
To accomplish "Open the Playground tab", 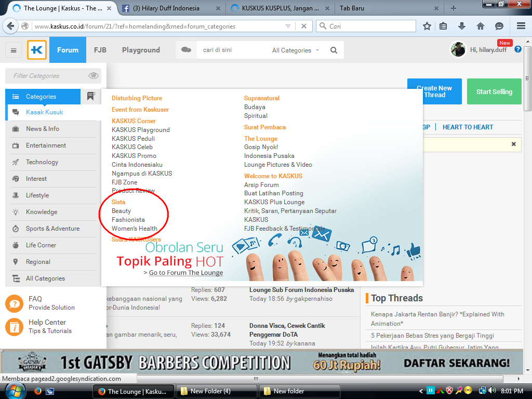I will tap(141, 50).
